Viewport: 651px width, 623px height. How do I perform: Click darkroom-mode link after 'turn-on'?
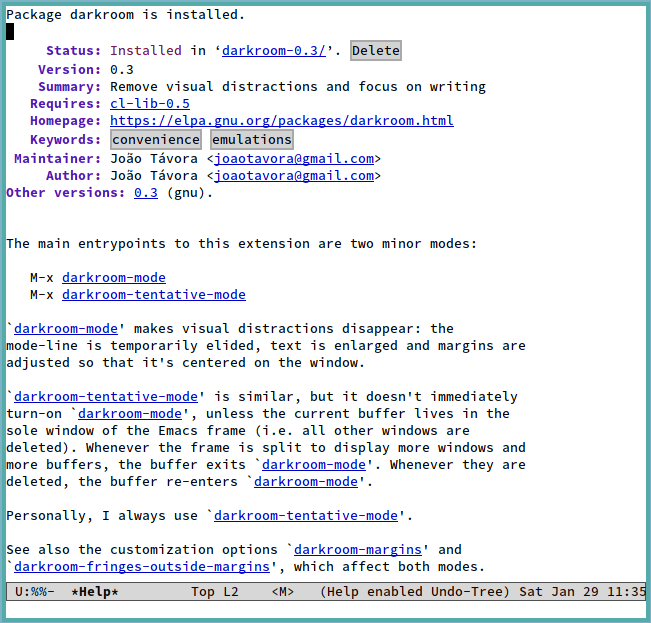[130, 413]
